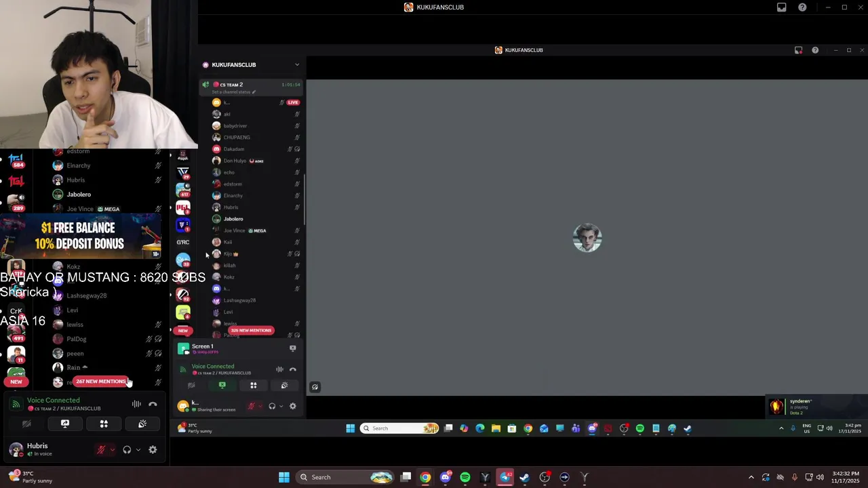Select PalDog in left member list

[77, 339]
